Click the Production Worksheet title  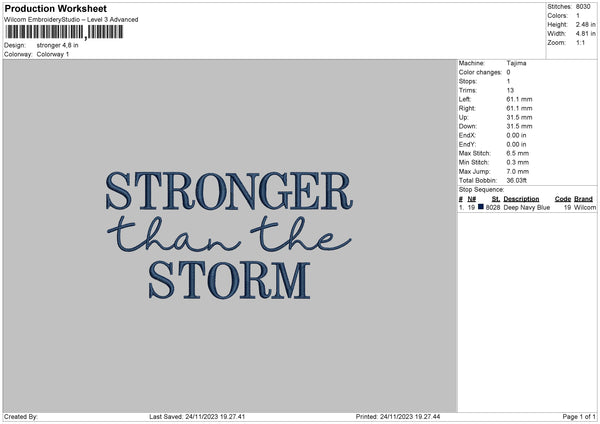55,8
